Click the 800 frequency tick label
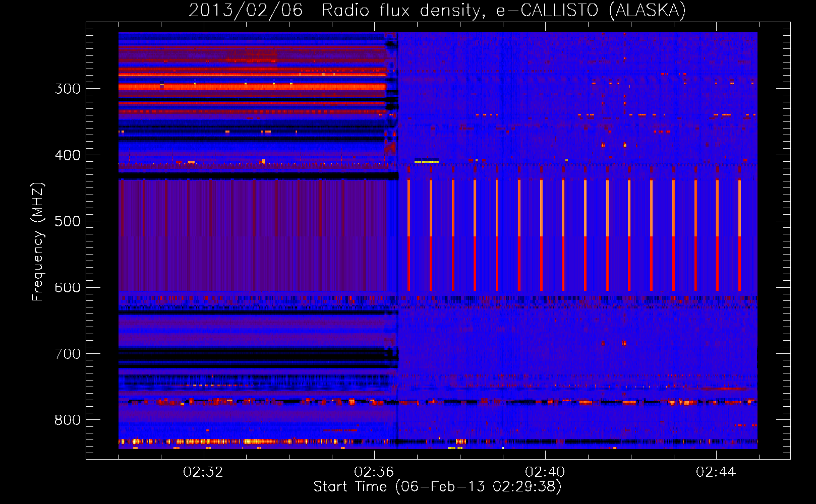The image size is (816, 504). [68, 420]
